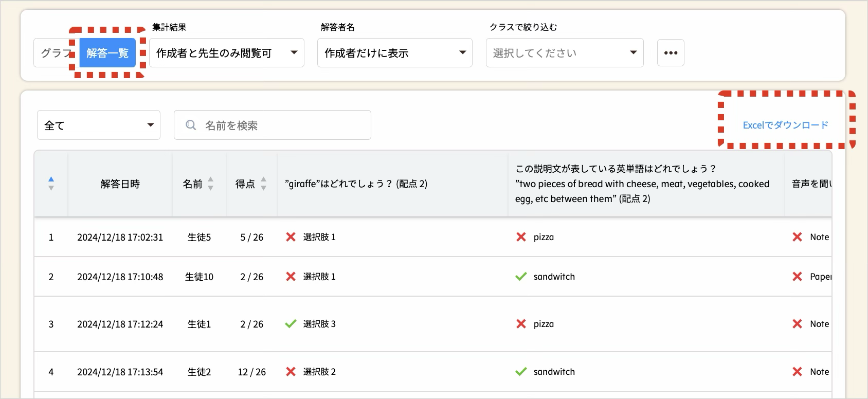Sort by the row number column
868x399 pixels.
tap(51, 184)
